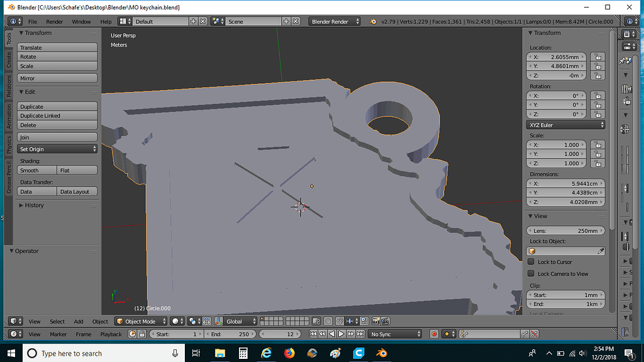
Task: Click the Join button
Action: click(57, 137)
